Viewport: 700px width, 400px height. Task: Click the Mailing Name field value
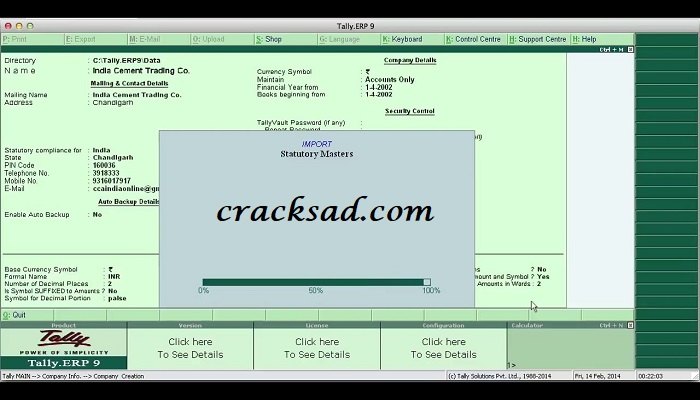[137, 95]
